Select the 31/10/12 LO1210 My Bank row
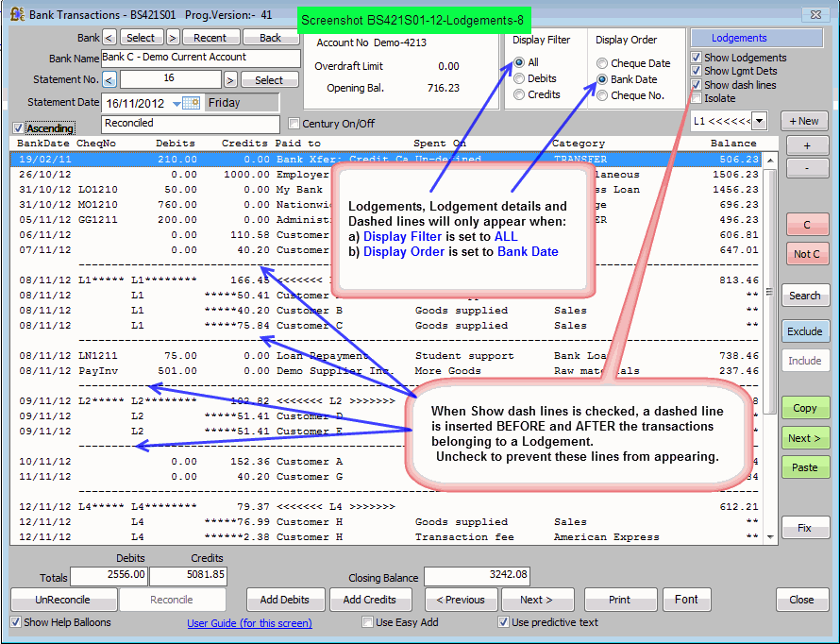The height and width of the screenshot is (644, 840). pos(387,189)
